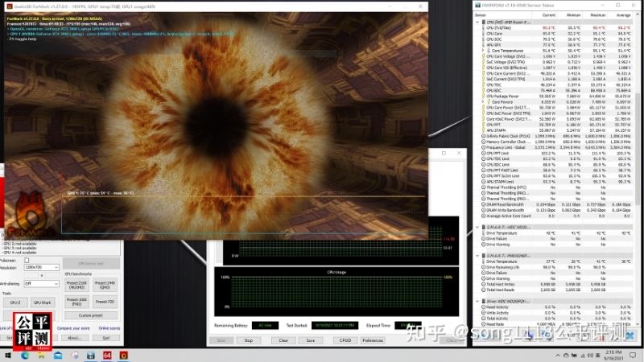644x362 pixels.
Task: Click the Average column header in HWiNFO
Action: point(623,15)
